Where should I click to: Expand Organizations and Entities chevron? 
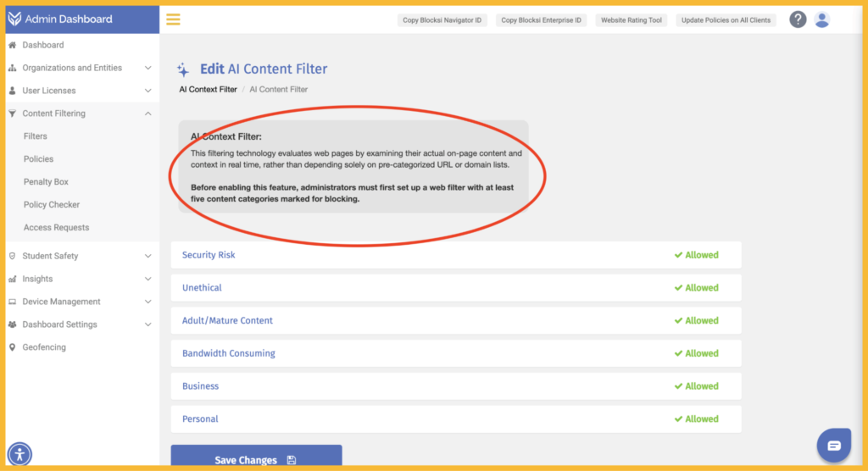click(147, 68)
